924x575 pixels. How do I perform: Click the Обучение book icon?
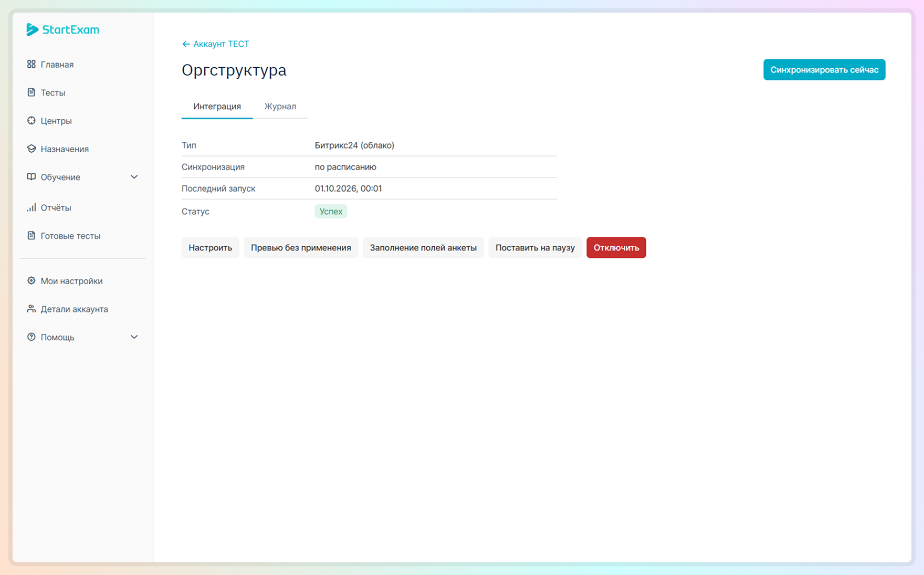point(31,177)
